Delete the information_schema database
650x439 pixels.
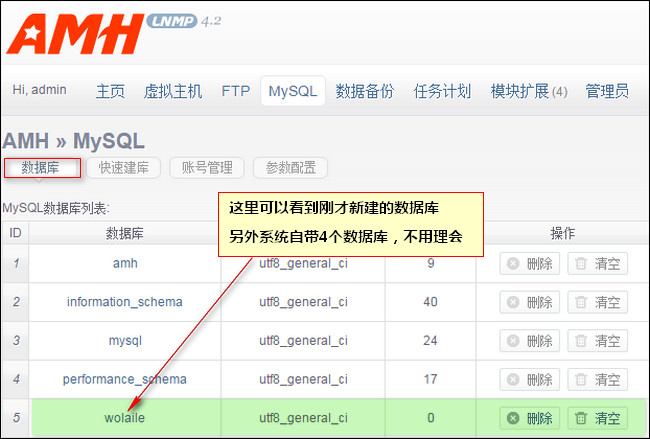tap(530, 302)
